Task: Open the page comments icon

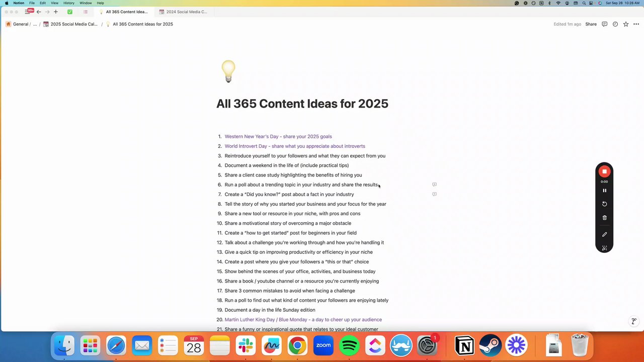Action: (x=604, y=24)
